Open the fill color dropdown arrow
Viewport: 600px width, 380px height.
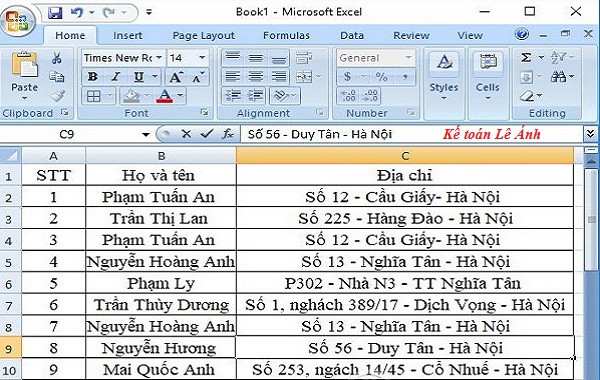tap(147, 96)
